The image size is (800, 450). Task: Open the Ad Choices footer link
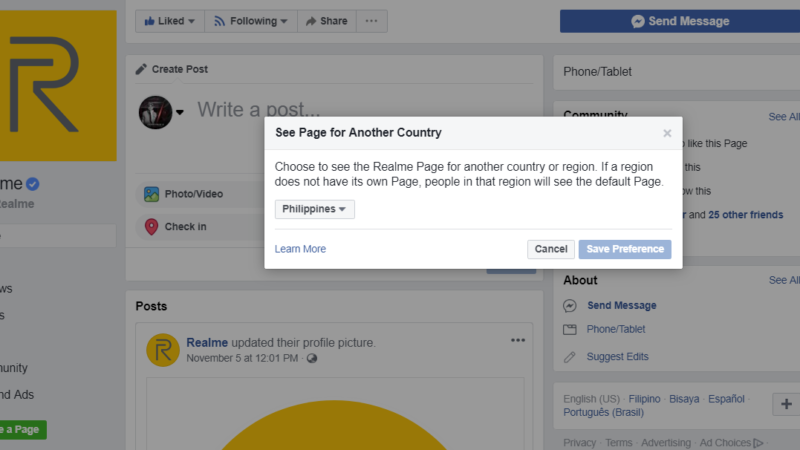click(x=731, y=443)
